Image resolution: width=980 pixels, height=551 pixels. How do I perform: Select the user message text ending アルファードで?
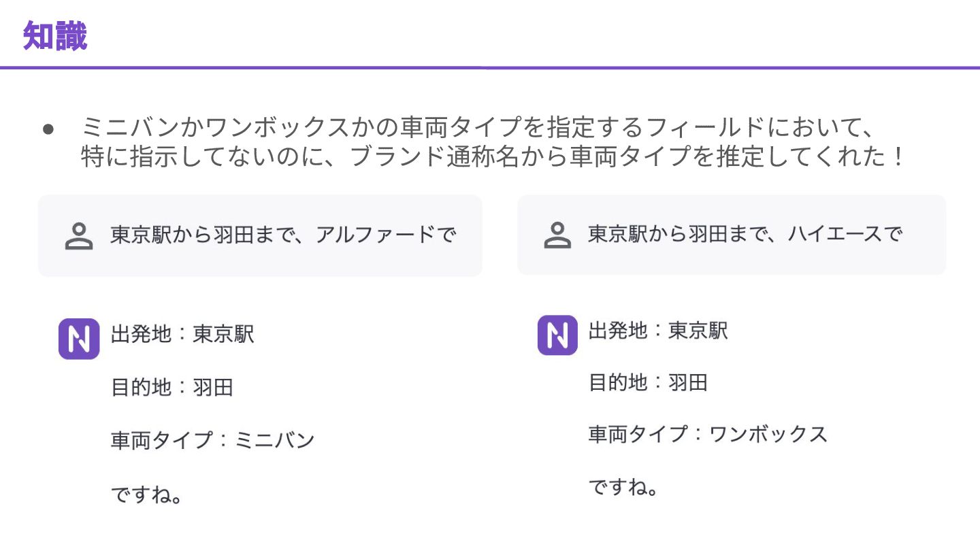point(282,235)
